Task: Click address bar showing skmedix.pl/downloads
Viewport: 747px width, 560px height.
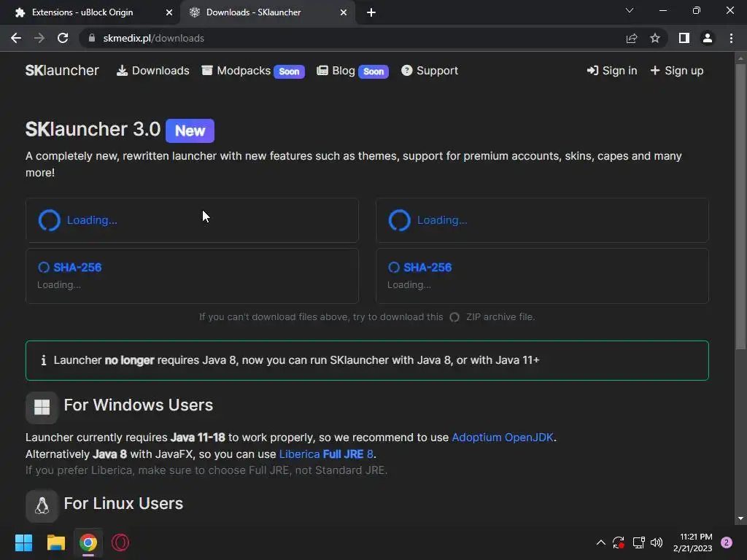Action: (352, 38)
